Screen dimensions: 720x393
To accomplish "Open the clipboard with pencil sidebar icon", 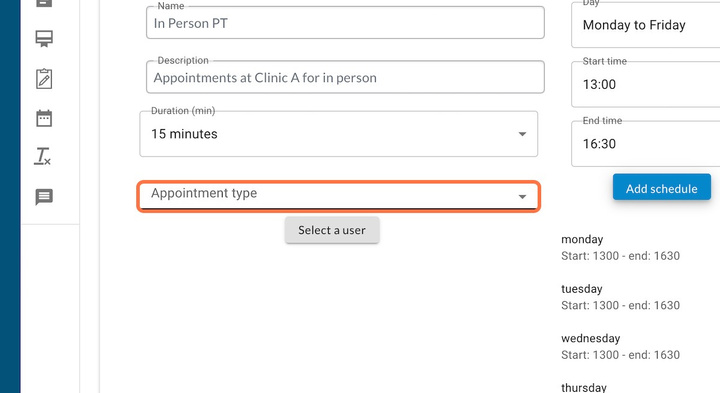I will point(44,79).
